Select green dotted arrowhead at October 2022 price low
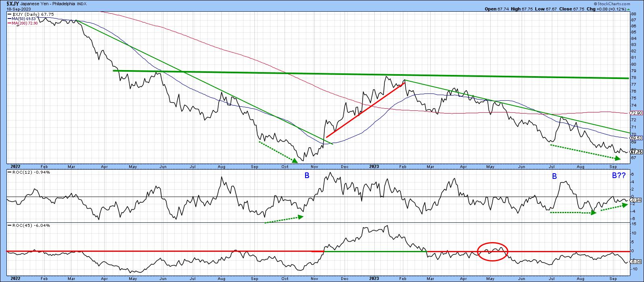Screen dimensions: 644x282 [295, 160]
